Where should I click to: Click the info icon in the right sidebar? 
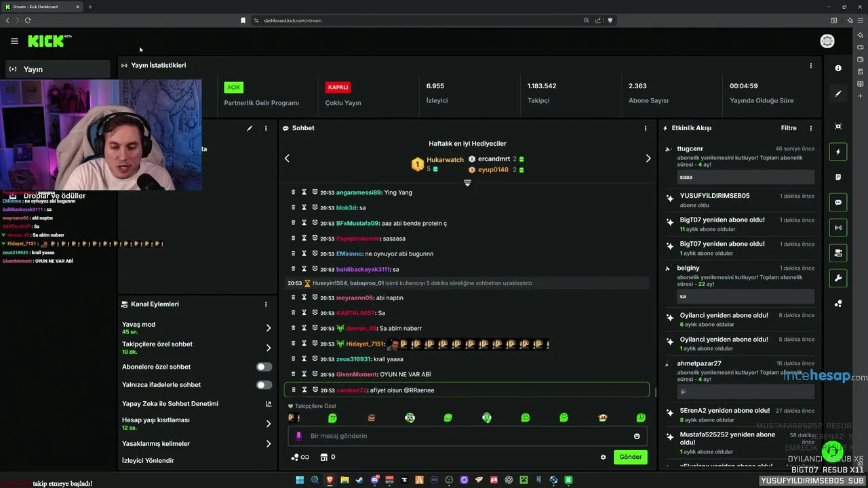click(838, 68)
